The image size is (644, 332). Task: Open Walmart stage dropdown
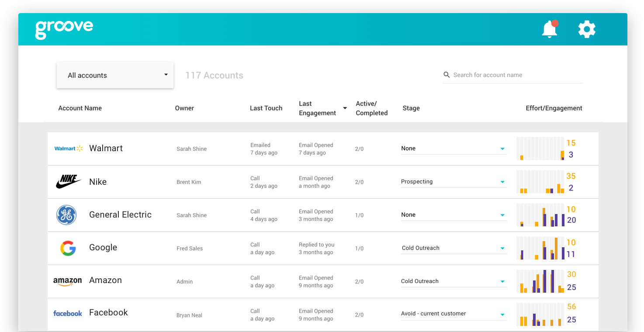coord(454,149)
